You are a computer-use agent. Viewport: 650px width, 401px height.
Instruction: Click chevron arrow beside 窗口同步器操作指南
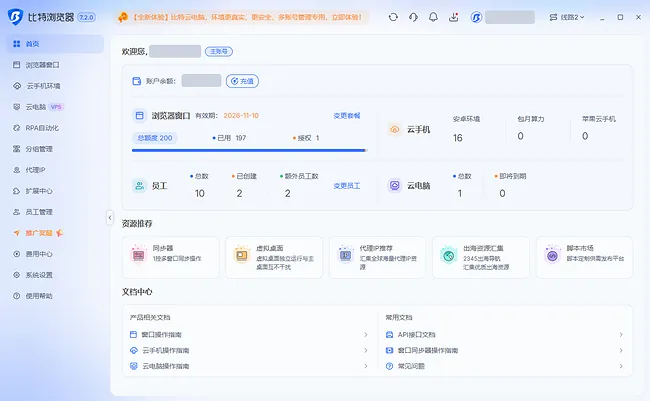(621, 350)
